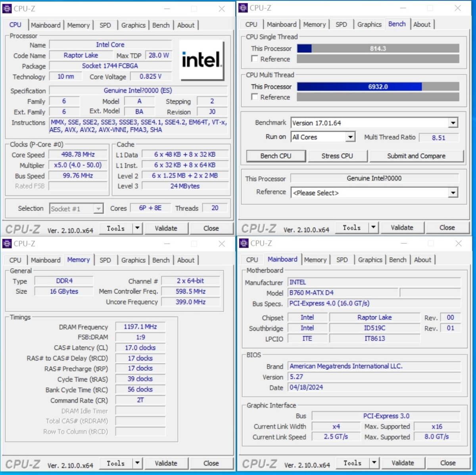Click the multi thread score bar showing 6932.0
The height and width of the screenshot is (475, 476).
(378, 87)
